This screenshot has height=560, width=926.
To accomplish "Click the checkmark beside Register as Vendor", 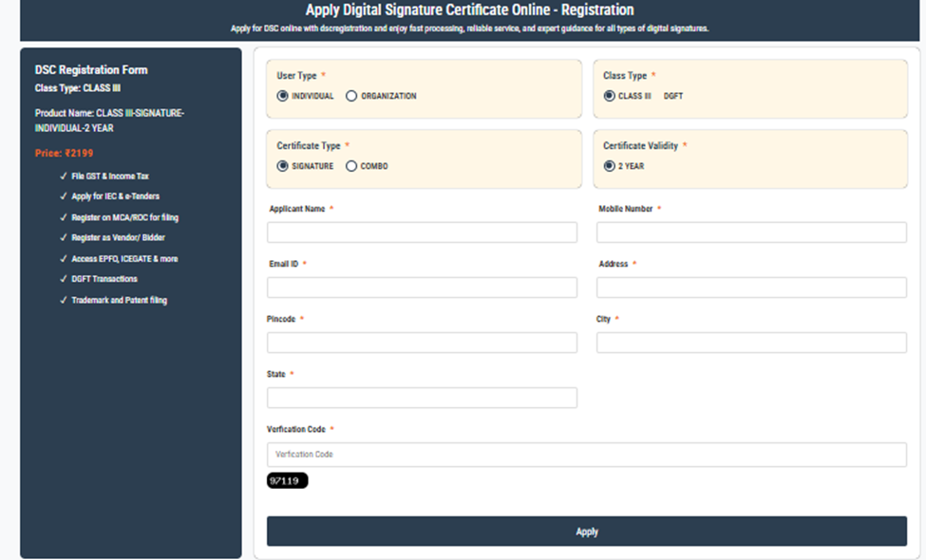I will point(64,237).
